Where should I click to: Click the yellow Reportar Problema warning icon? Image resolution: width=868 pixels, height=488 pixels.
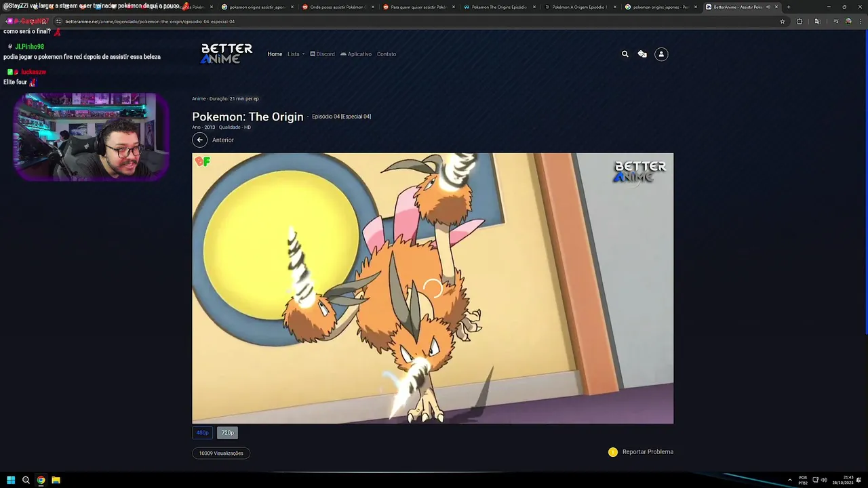pyautogui.click(x=613, y=452)
